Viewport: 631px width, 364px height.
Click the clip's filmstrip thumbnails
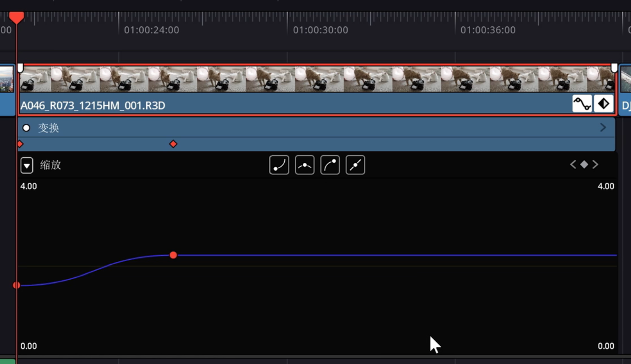click(317, 79)
